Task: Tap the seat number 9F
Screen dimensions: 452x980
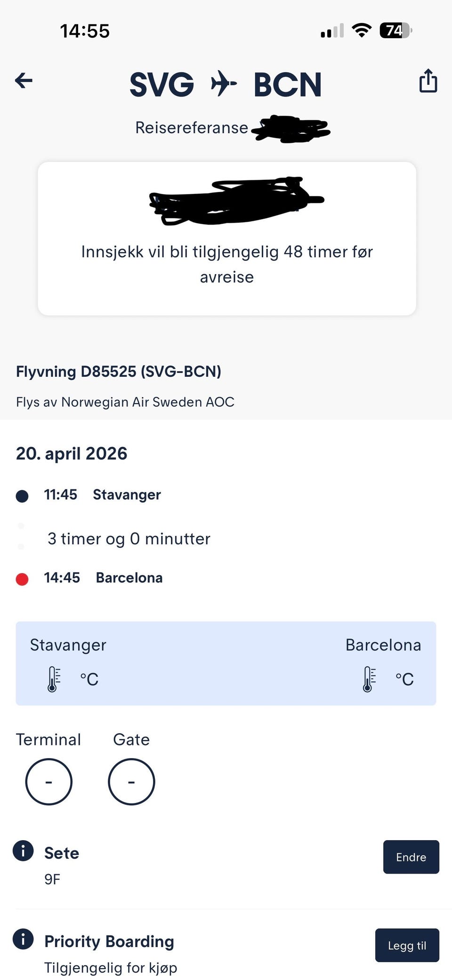Action: coord(52,879)
